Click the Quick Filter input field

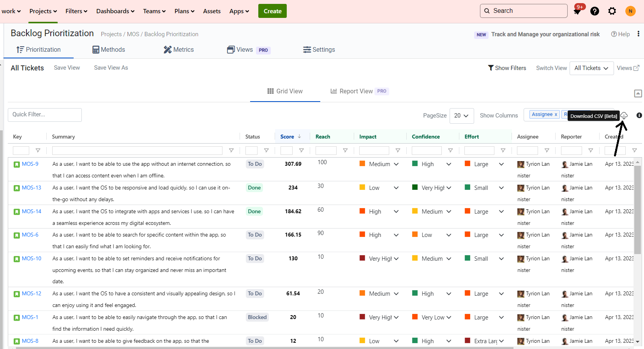(x=45, y=115)
